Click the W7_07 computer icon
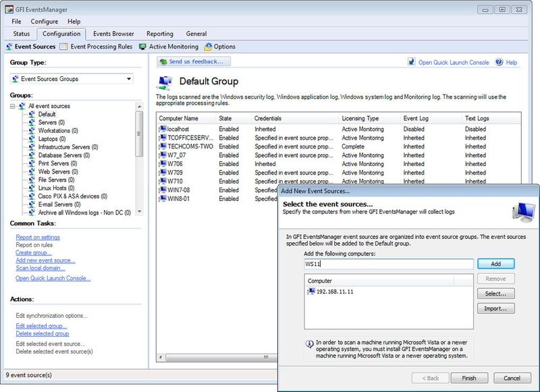This screenshot has height=392, width=540. point(162,155)
